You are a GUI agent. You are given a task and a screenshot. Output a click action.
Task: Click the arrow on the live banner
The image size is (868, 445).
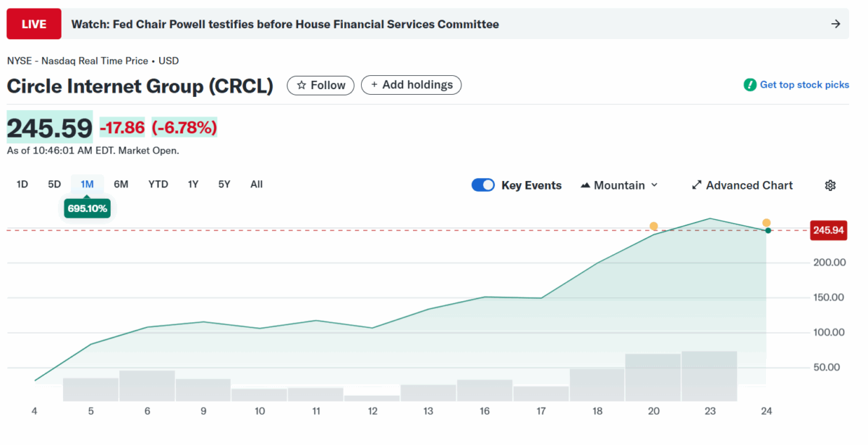click(x=835, y=24)
